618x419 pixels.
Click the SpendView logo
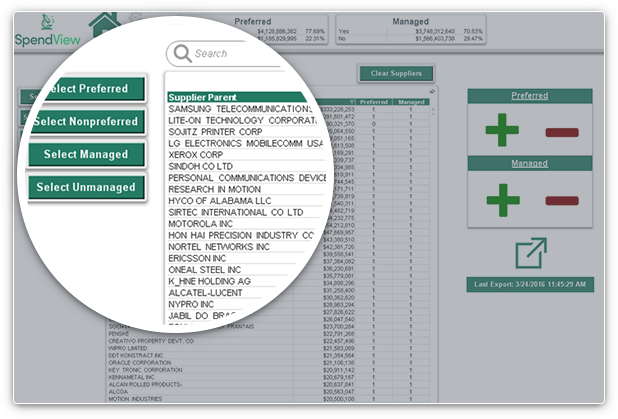click(47, 30)
